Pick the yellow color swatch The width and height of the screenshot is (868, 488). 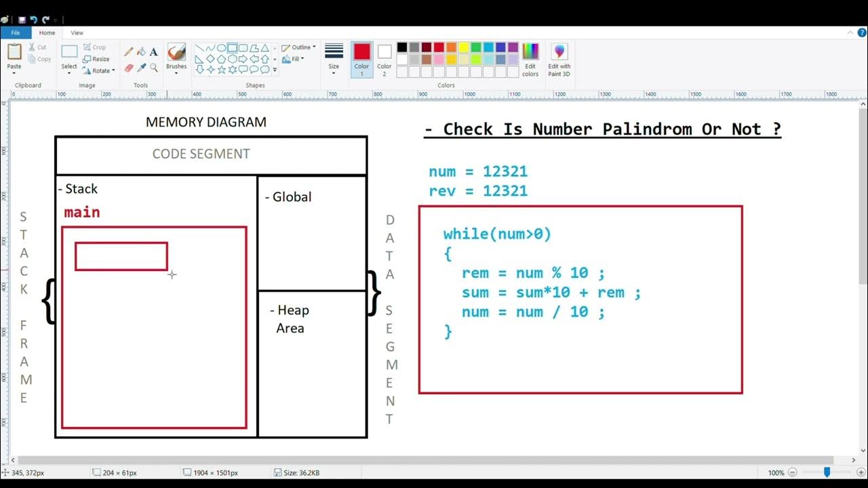tap(463, 47)
